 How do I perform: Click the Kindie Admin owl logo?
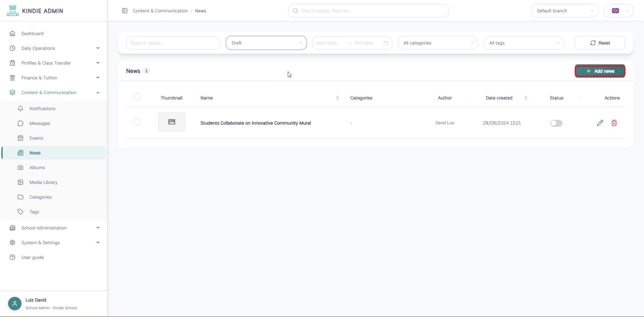[x=13, y=11]
